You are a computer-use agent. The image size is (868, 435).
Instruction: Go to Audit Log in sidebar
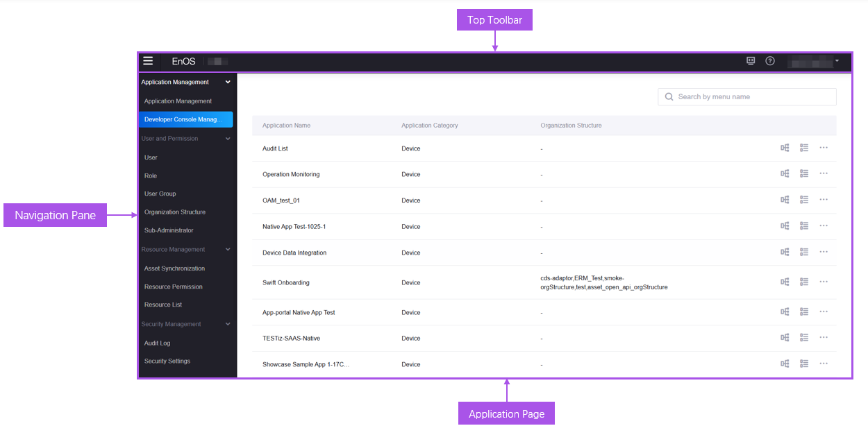pyautogui.click(x=157, y=343)
